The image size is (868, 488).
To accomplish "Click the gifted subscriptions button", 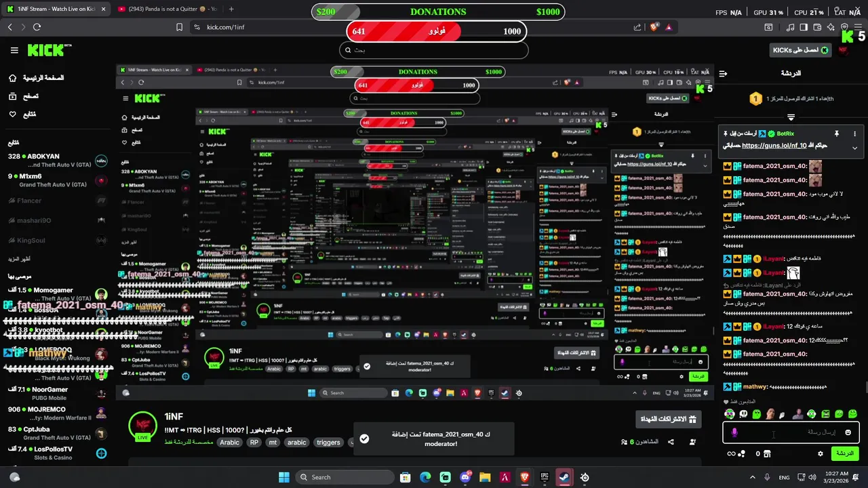I will pos(669,419).
